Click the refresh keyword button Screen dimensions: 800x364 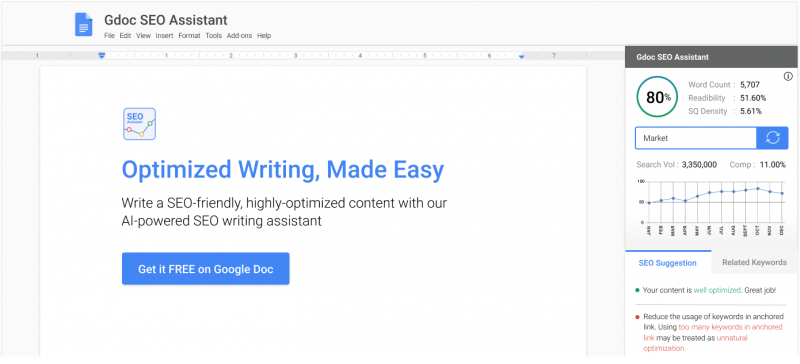pos(772,138)
